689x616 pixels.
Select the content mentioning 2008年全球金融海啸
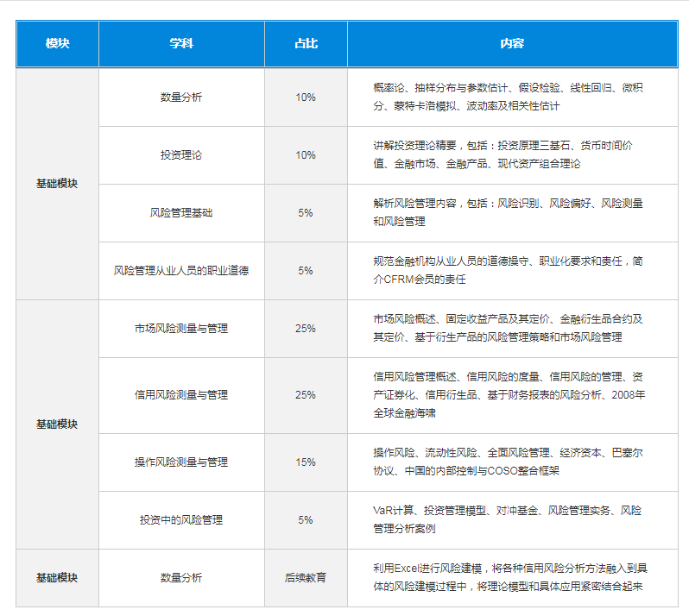coord(509,395)
